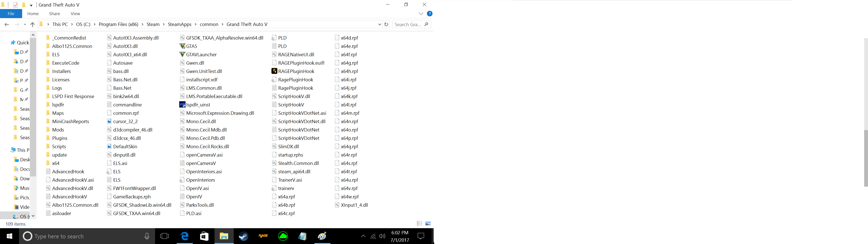Click the navigation pane scroll down arrow

[x=33, y=216]
